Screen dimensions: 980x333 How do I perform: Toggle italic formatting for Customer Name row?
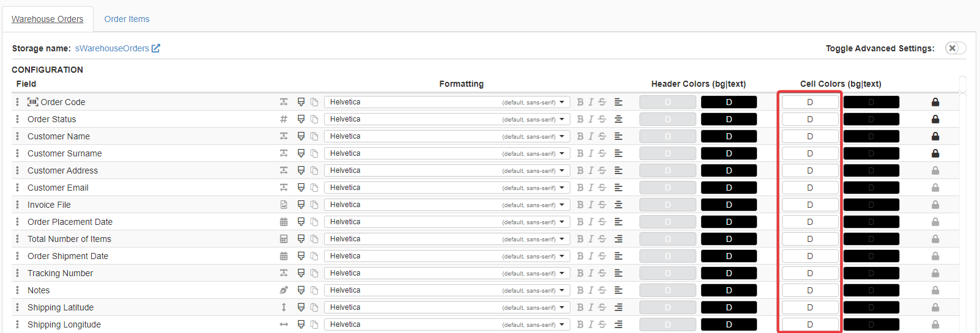(x=591, y=136)
